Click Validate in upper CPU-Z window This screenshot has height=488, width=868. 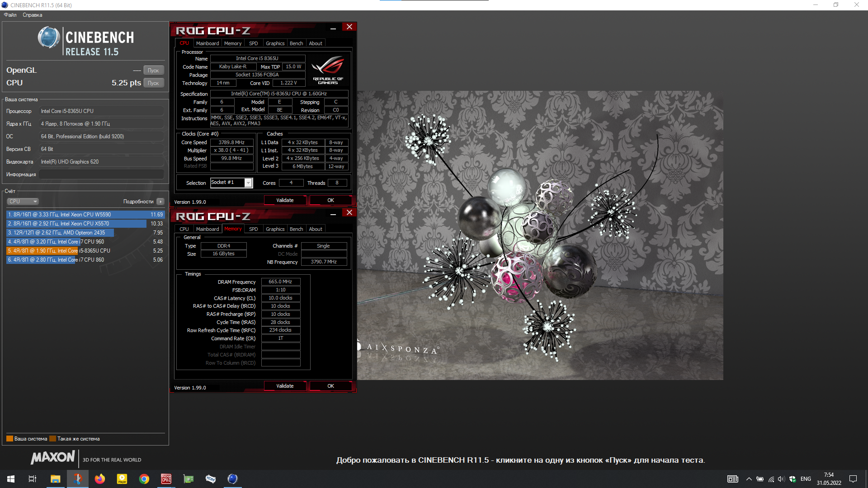(x=285, y=200)
